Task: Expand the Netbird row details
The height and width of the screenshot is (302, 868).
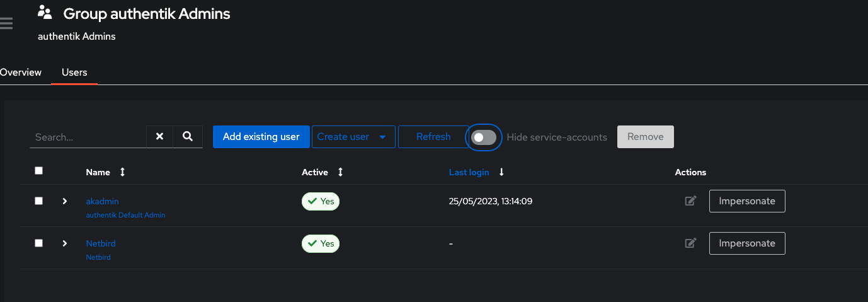Action: click(x=64, y=243)
